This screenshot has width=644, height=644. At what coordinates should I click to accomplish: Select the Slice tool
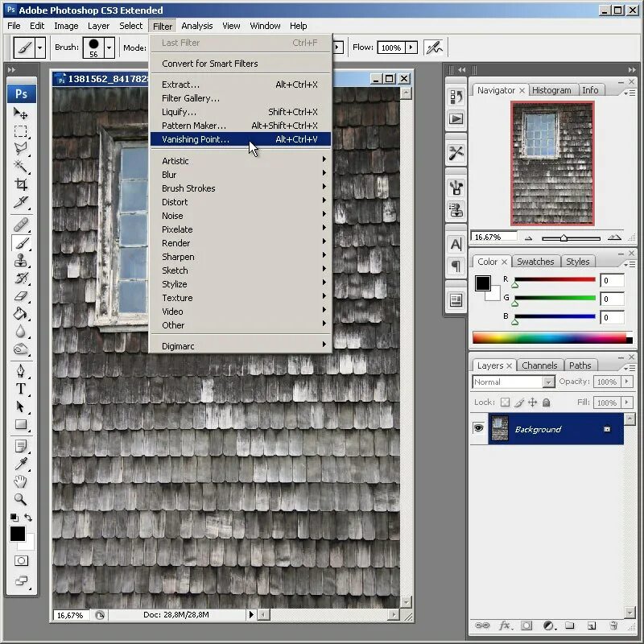20,202
